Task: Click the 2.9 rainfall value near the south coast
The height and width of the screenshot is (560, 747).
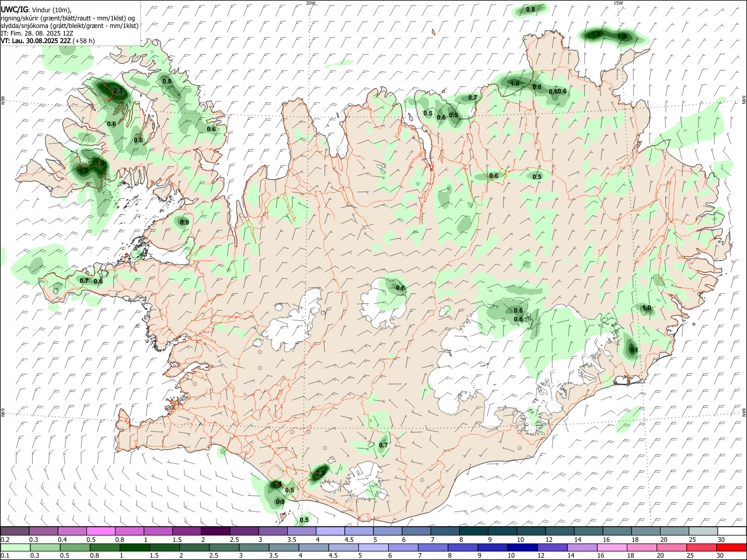Action: point(320,474)
